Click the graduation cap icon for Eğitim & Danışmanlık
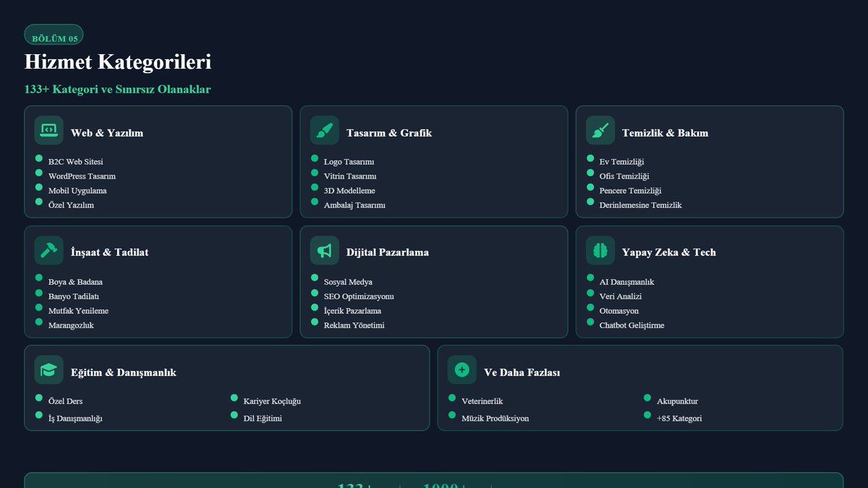868x488 pixels. click(48, 370)
